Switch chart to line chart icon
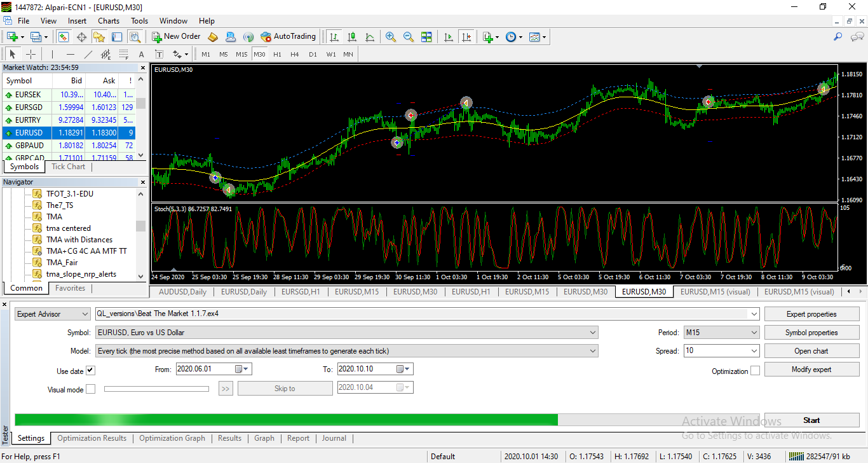 tap(370, 37)
